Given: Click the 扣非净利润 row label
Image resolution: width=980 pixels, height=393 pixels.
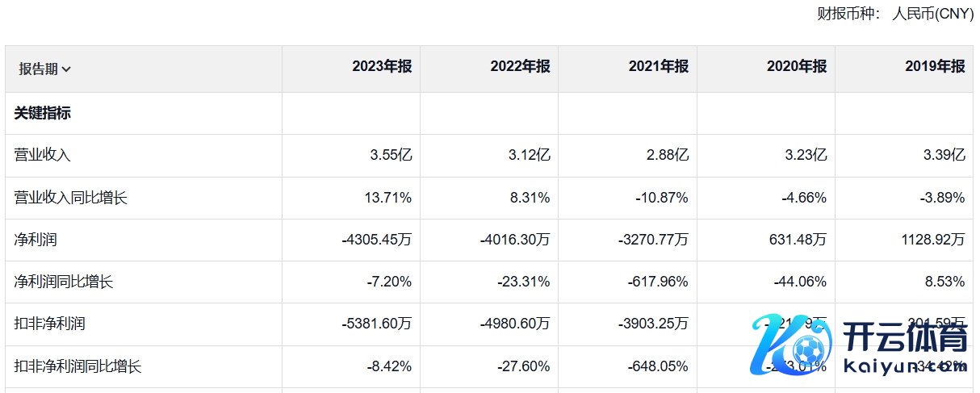Looking at the screenshot, I should tap(50, 324).
